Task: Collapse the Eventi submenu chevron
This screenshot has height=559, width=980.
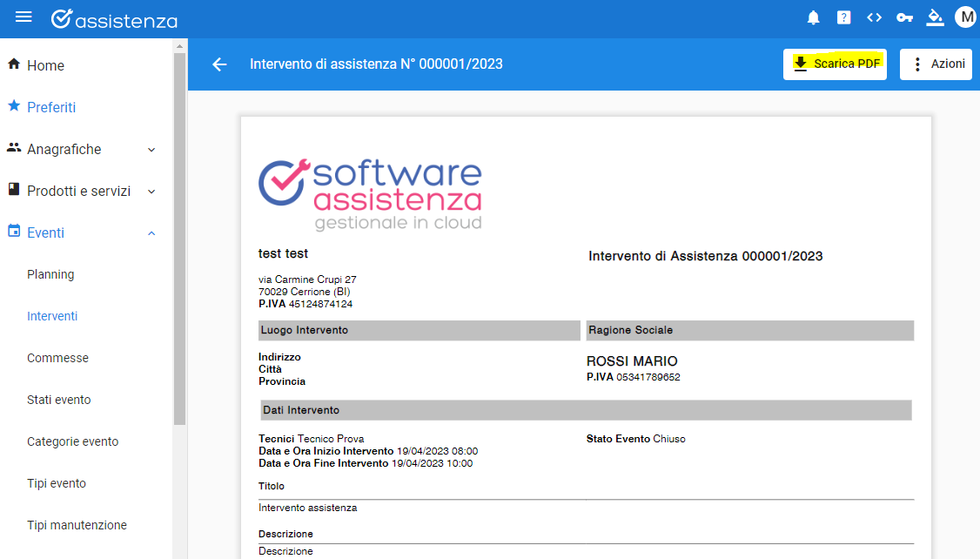Action: tap(151, 233)
